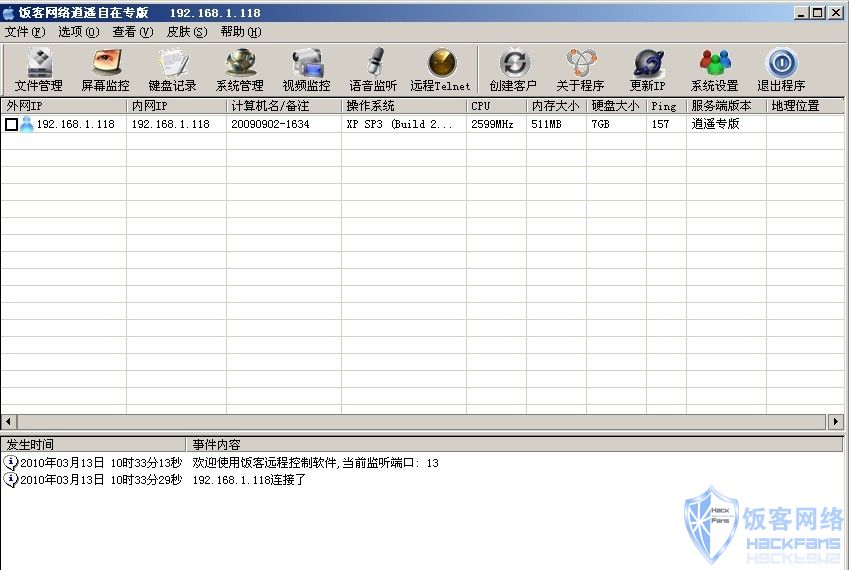Viewport: 849px width, 570px height.
Task: Click memory value 511MB
Action: pyautogui.click(x=546, y=124)
